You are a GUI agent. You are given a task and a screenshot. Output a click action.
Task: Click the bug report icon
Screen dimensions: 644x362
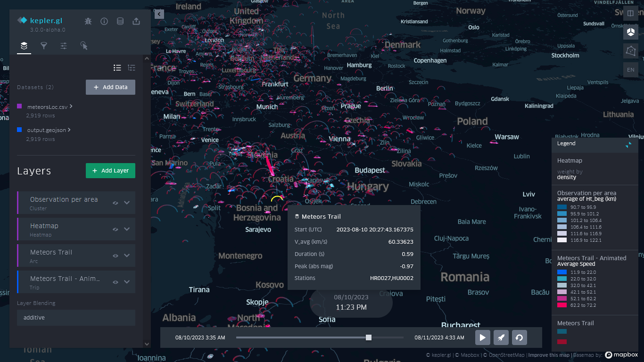tap(88, 21)
